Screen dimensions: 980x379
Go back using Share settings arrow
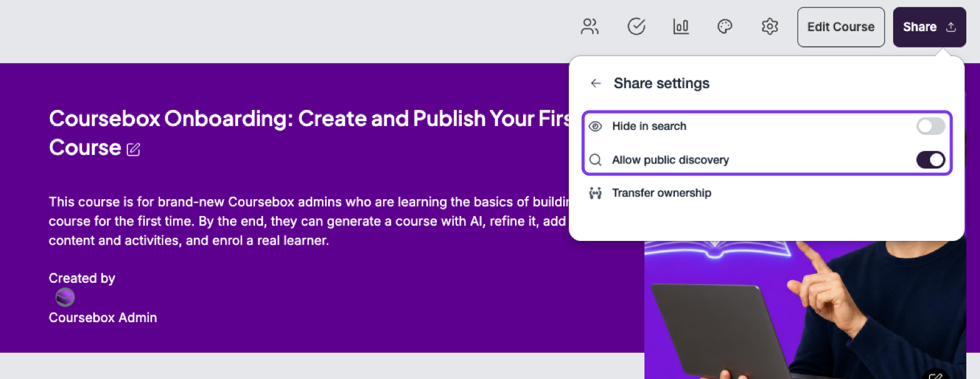point(596,83)
